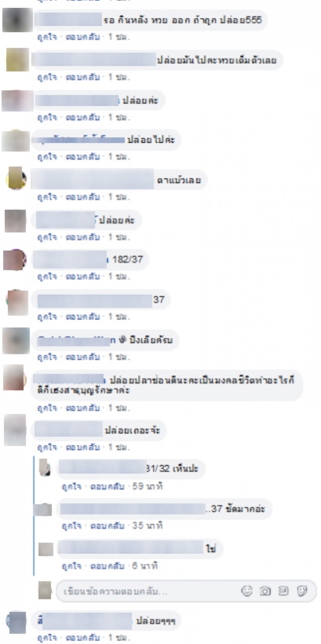Open sticker picker in reply box
321x644 pixels.
[x=302, y=591]
